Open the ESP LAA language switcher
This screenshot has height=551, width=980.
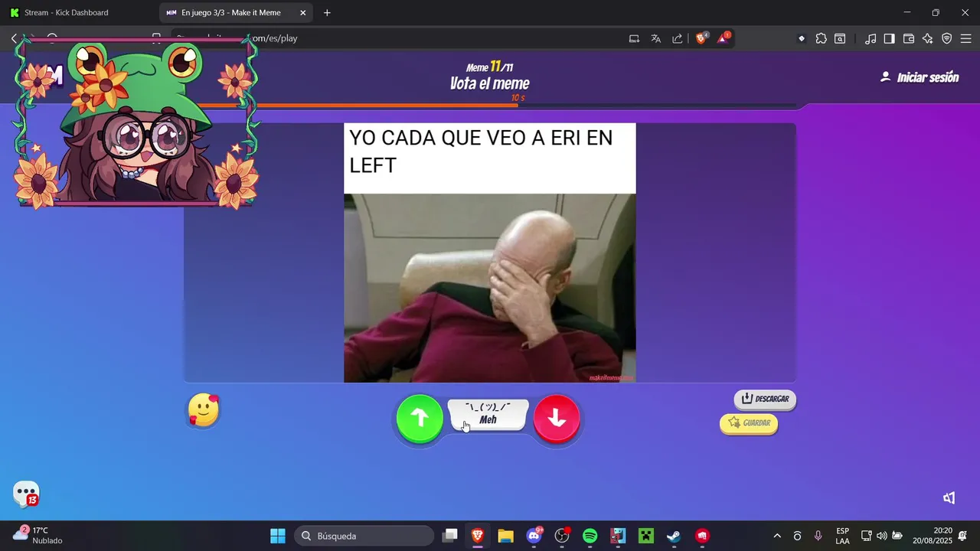(x=842, y=536)
